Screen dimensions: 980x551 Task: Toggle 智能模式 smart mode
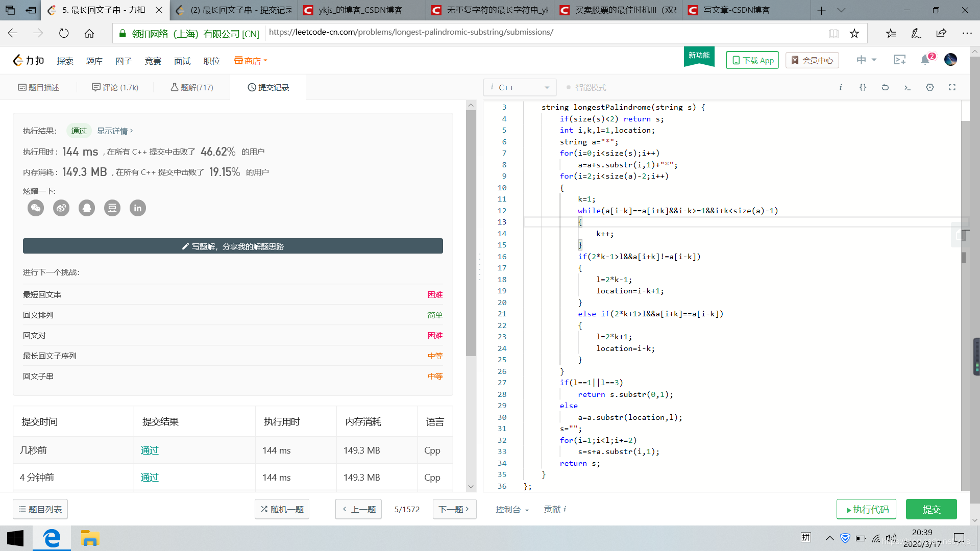(x=586, y=87)
